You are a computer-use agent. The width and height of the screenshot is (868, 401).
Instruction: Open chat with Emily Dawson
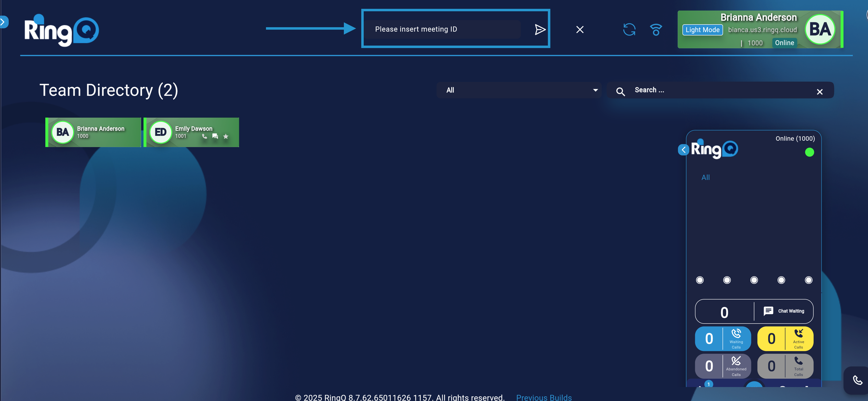tap(215, 136)
